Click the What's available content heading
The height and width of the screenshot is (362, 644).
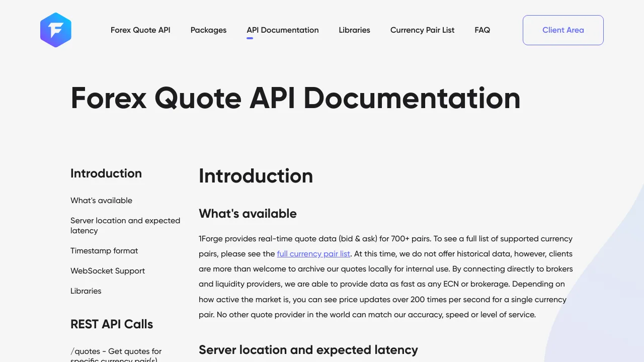coord(248,214)
